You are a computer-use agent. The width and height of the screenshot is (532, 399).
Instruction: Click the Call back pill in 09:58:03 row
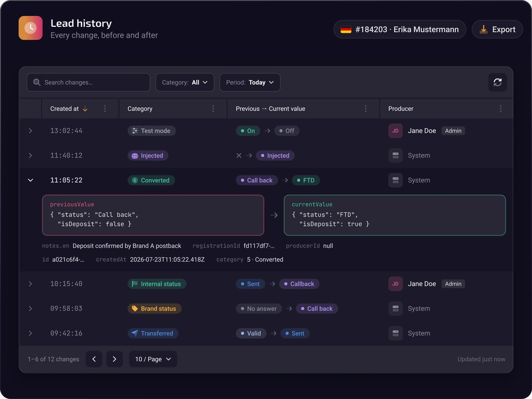[317, 308]
